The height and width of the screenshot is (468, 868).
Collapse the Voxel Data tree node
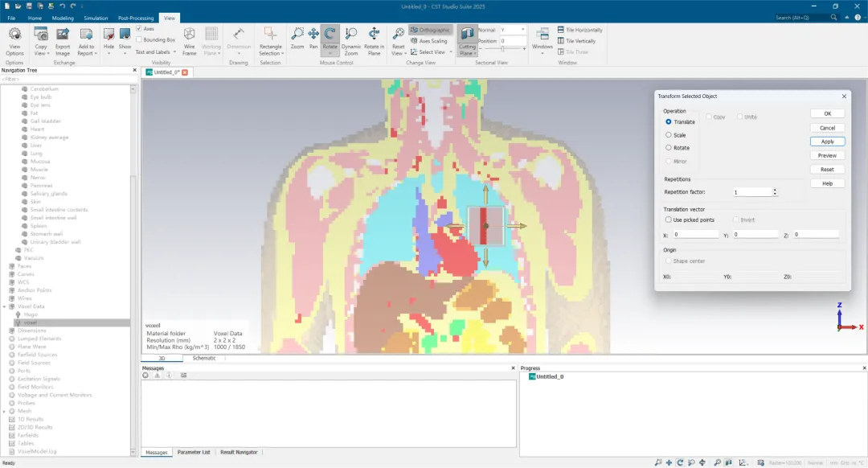[5, 306]
